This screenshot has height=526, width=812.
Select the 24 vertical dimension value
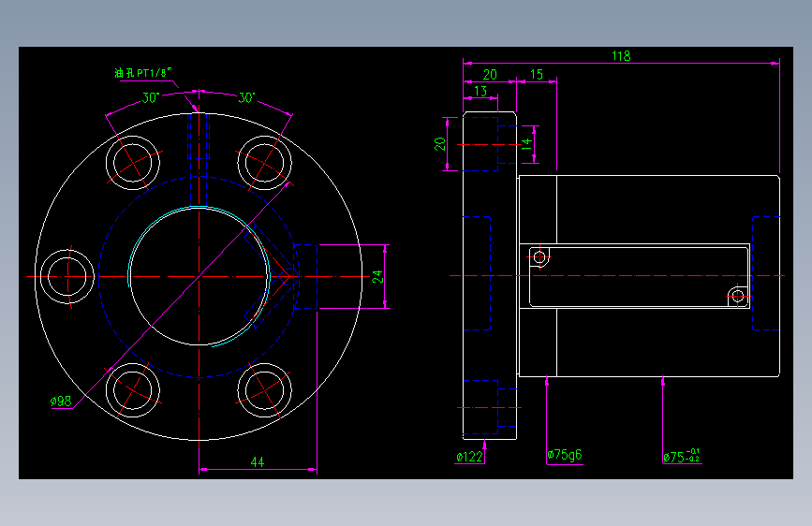377,276
